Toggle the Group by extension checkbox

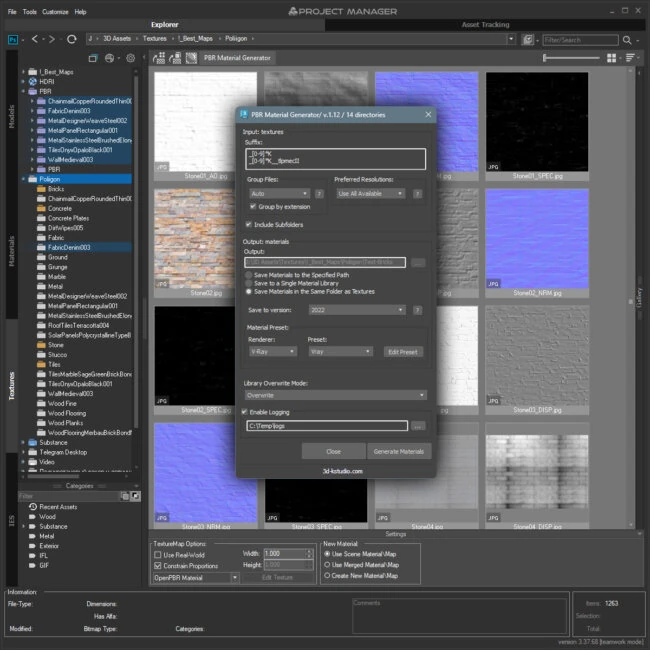pyautogui.click(x=253, y=206)
